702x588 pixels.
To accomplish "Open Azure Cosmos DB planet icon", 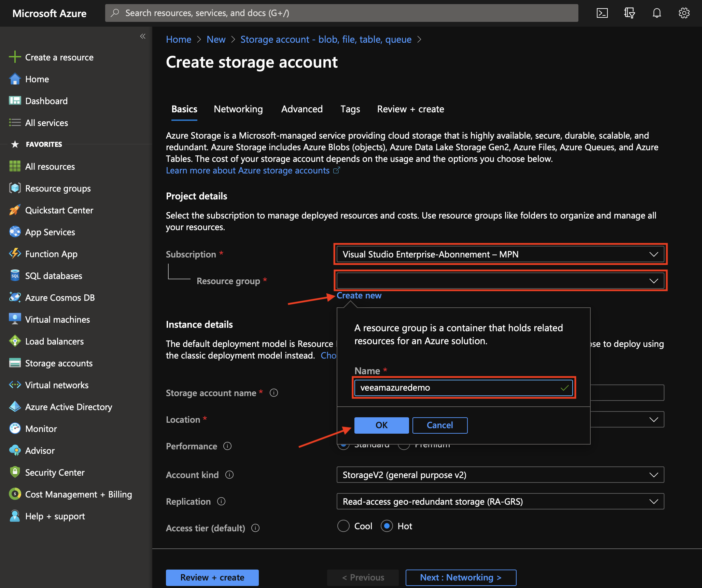I will click(x=15, y=297).
